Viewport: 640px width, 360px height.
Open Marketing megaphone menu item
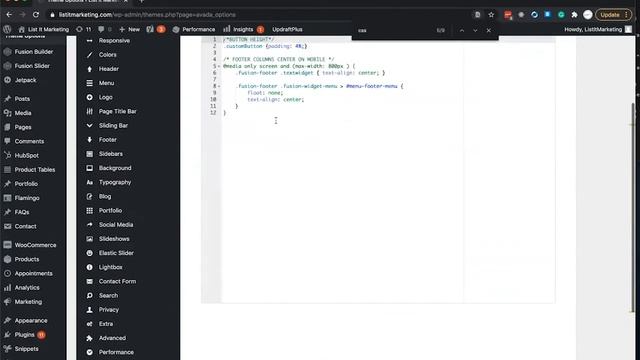28,302
